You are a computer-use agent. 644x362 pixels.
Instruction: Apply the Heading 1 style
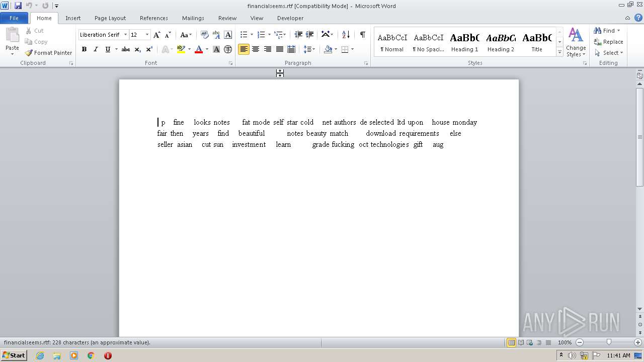click(x=464, y=42)
